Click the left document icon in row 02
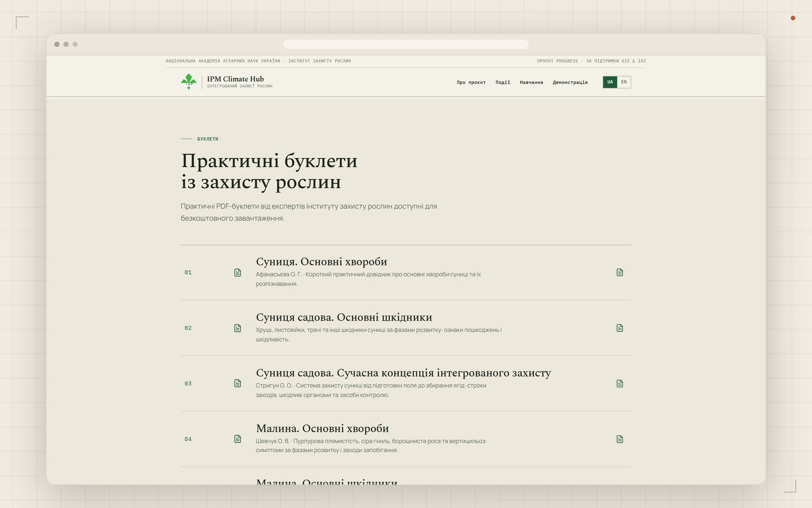The image size is (812, 508). point(238,328)
